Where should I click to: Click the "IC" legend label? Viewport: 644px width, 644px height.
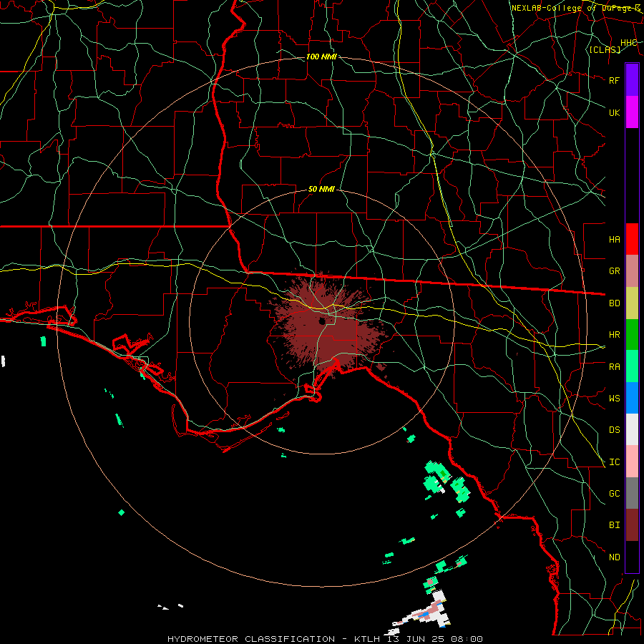click(615, 462)
